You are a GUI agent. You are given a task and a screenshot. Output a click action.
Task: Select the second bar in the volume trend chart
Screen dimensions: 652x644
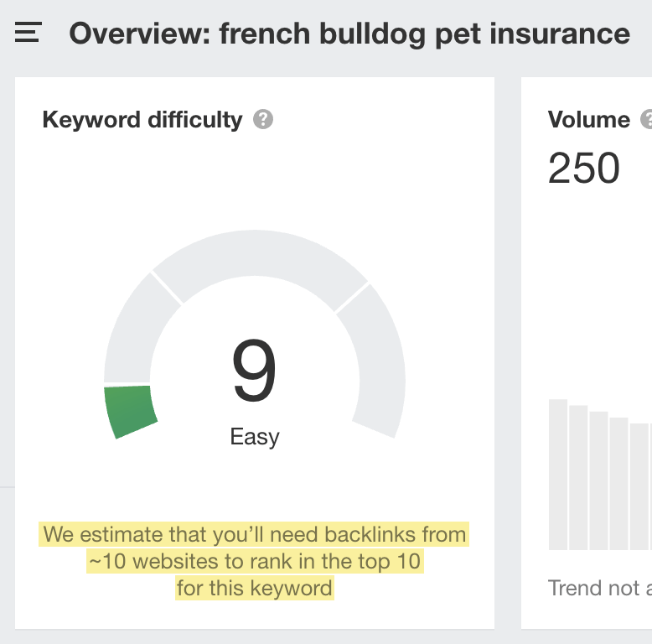tap(578, 477)
